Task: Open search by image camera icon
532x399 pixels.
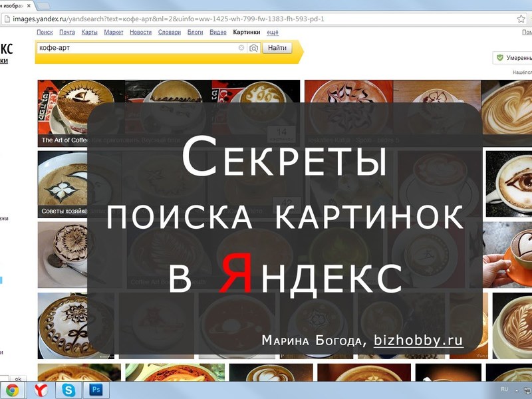Action: coord(253,48)
